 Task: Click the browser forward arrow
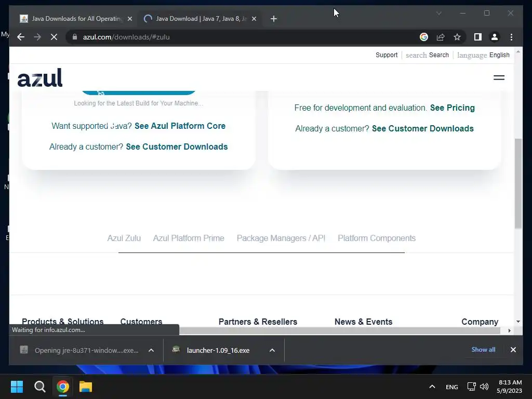pos(37,37)
